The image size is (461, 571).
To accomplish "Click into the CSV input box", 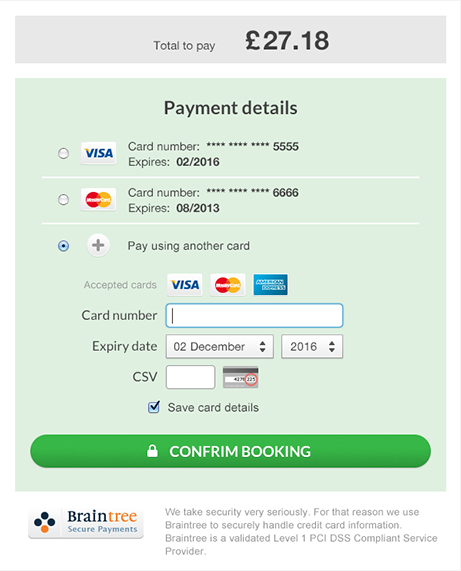I will point(190,377).
